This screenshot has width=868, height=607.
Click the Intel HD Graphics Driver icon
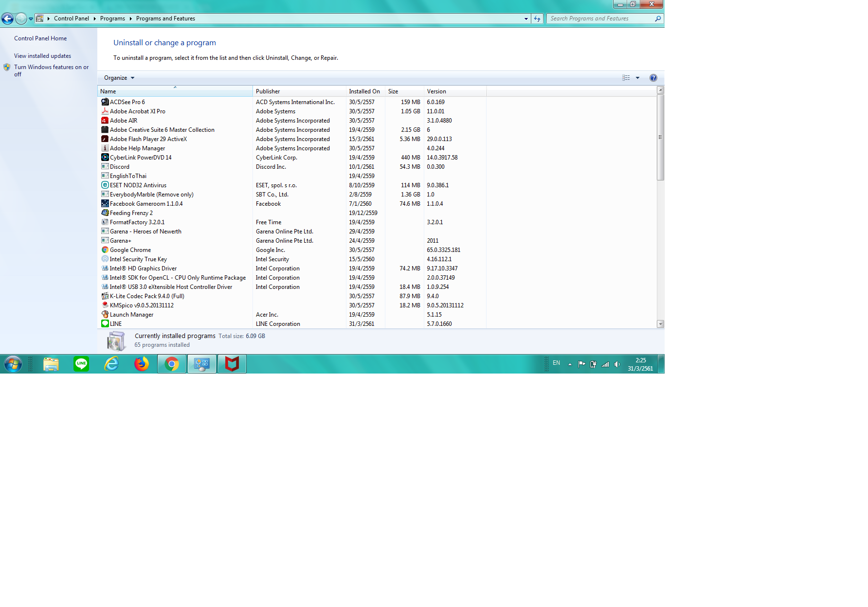(x=105, y=268)
